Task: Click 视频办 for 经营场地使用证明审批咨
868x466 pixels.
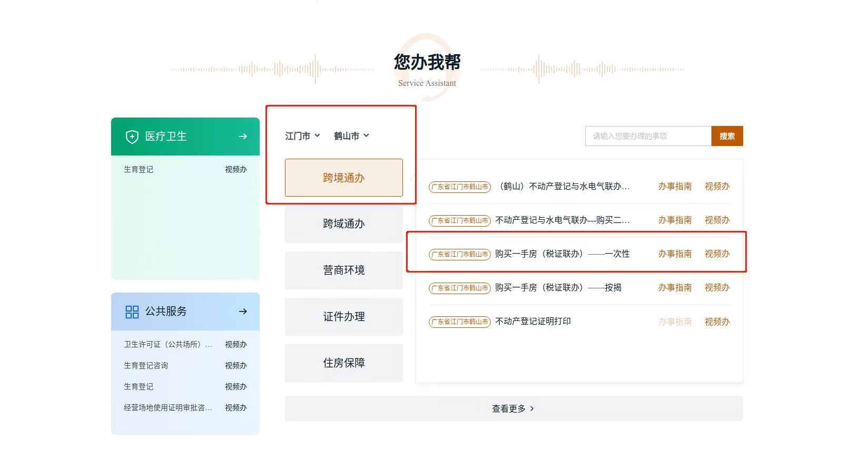Action: click(235, 407)
